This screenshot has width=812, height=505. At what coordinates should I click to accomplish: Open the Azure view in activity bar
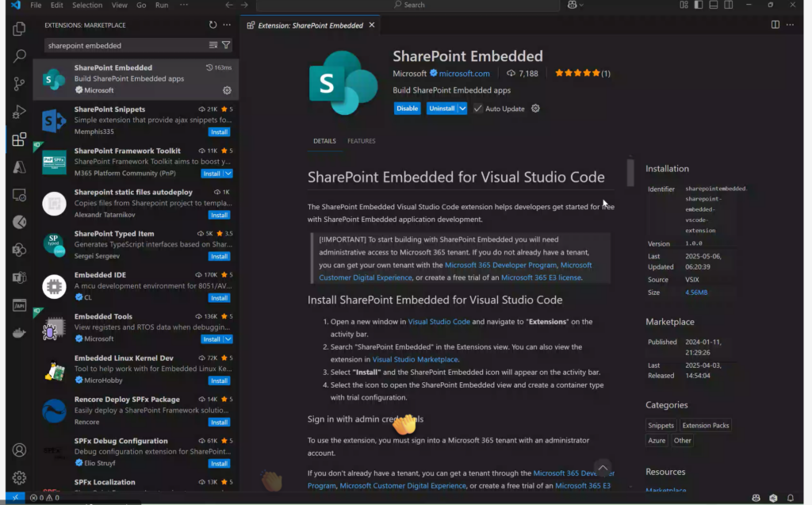click(x=19, y=166)
